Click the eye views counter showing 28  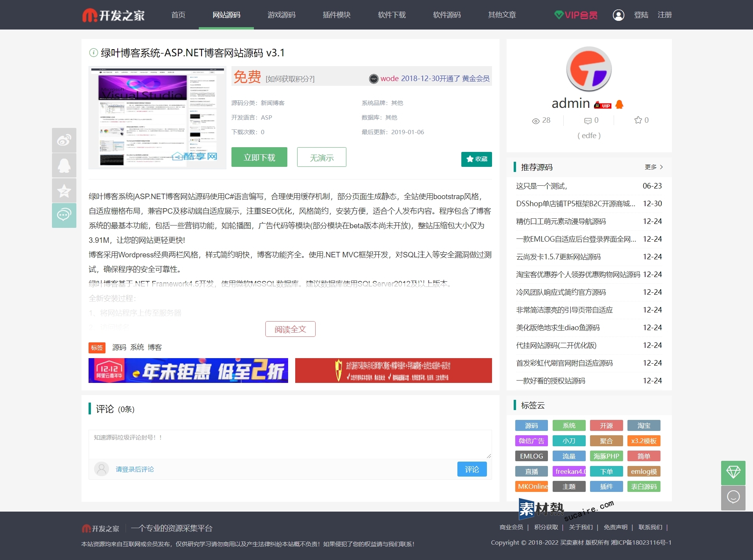[541, 120]
